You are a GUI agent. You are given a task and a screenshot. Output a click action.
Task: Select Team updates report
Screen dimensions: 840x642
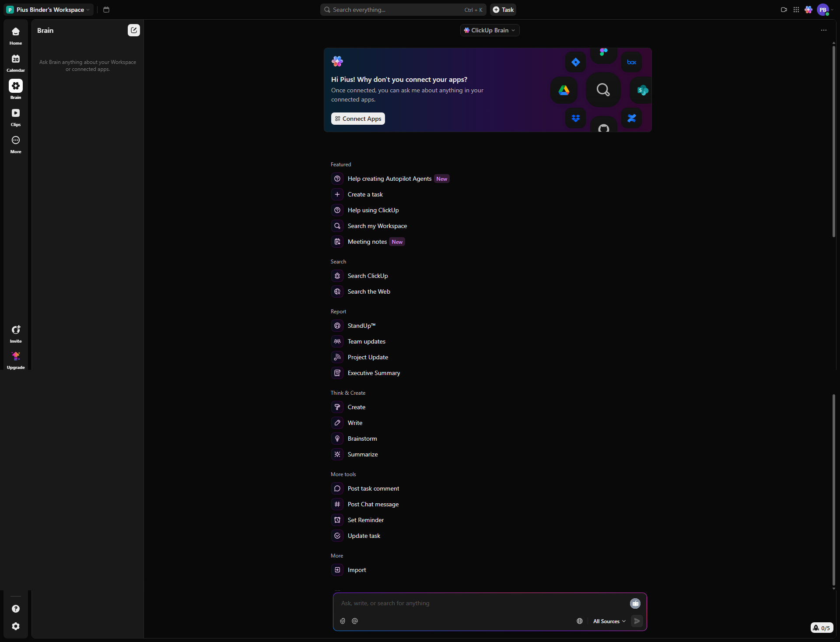(x=358, y=341)
